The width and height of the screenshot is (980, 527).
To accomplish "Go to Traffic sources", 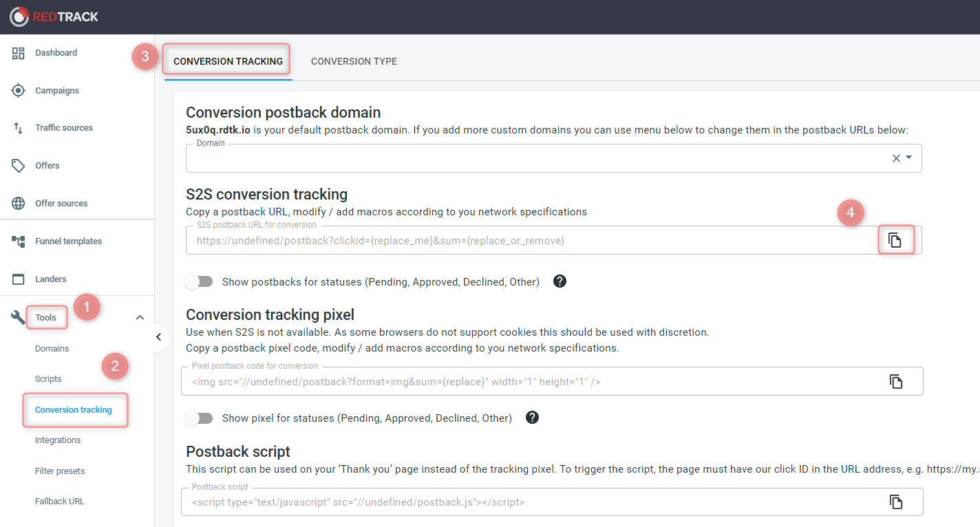I will coord(64,128).
